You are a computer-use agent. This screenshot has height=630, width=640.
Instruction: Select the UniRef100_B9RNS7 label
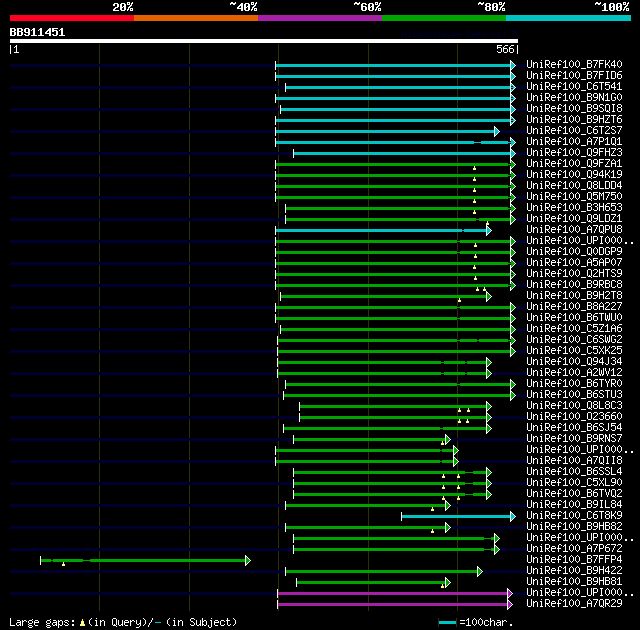(x=574, y=439)
